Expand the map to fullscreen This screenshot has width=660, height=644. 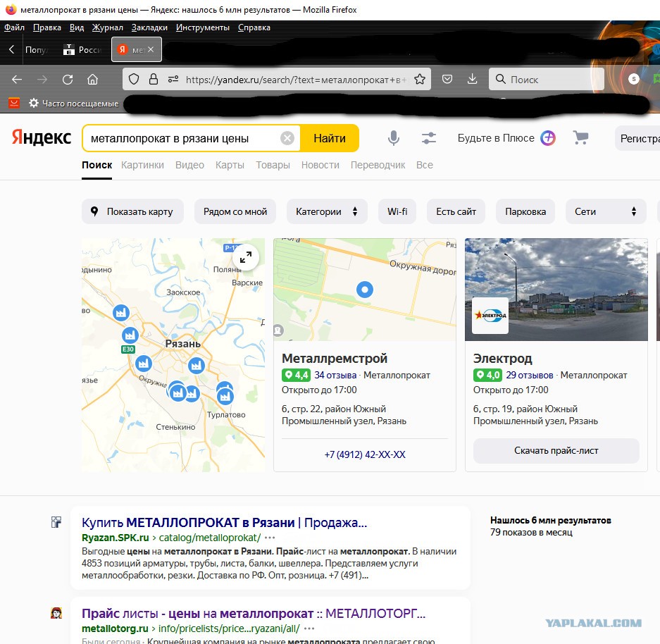point(246,257)
